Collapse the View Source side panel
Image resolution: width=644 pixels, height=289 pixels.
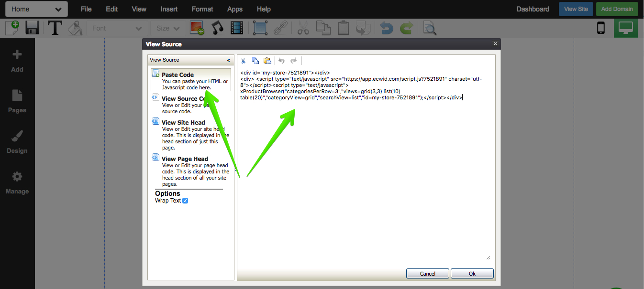(x=228, y=60)
